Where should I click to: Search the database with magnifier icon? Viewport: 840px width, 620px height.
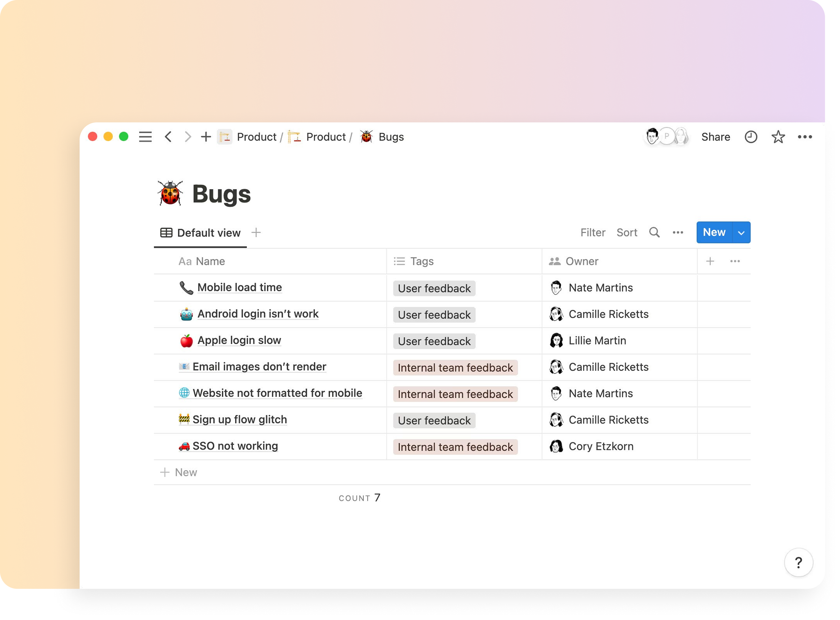coord(655,232)
